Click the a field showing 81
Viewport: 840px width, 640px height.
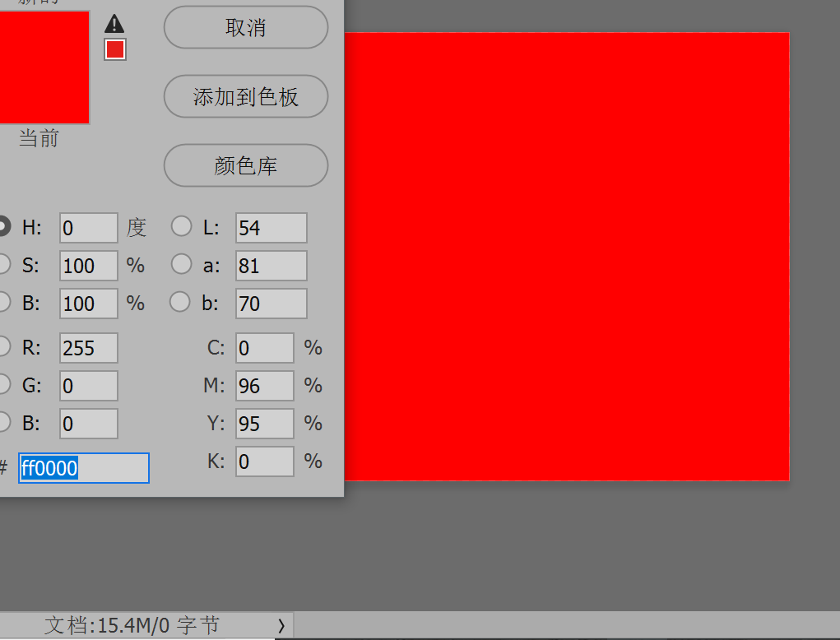coord(271,266)
